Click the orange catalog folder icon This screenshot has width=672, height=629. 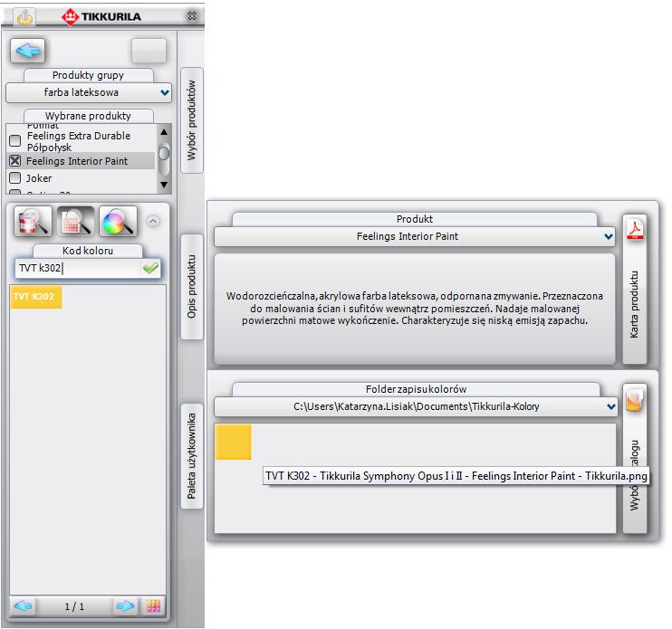point(635,399)
